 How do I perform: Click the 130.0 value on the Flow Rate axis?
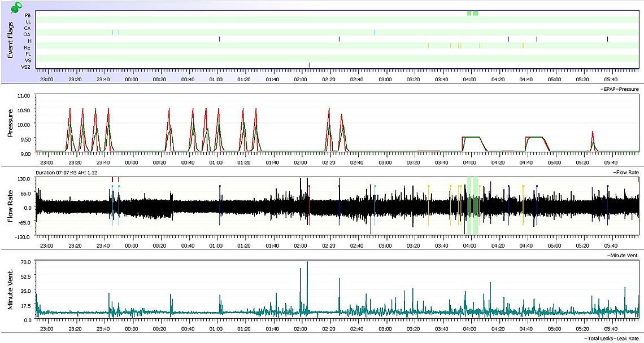click(x=25, y=178)
